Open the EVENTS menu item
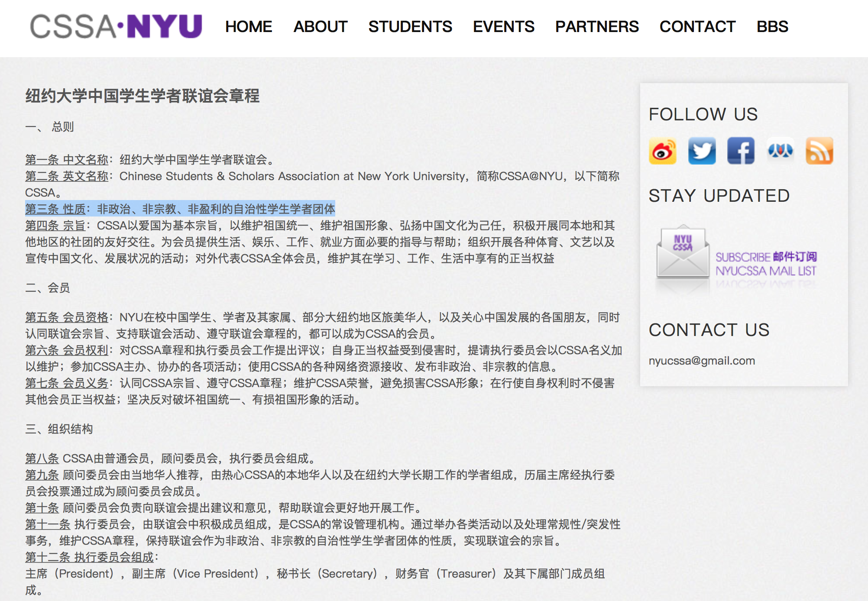Viewport: 868px width, 601px height. point(504,27)
